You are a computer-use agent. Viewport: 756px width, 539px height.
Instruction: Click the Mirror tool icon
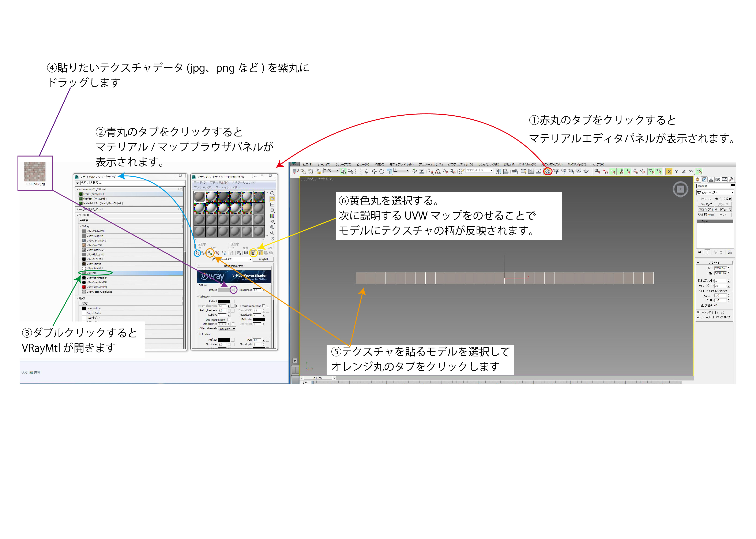tap(498, 171)
